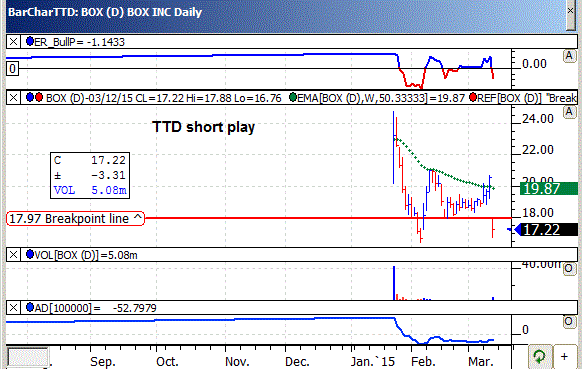
Task: Click the green EMA color dot
Action: pos(292,98)
